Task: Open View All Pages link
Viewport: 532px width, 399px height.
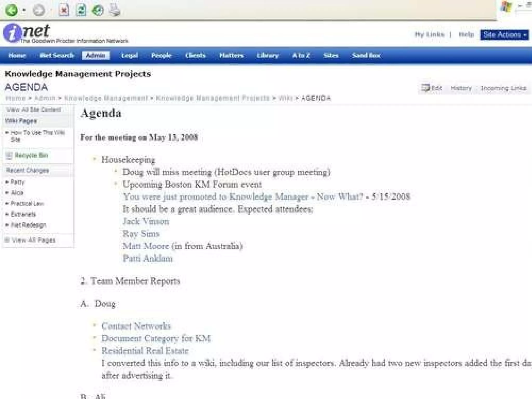Action: 34,240
